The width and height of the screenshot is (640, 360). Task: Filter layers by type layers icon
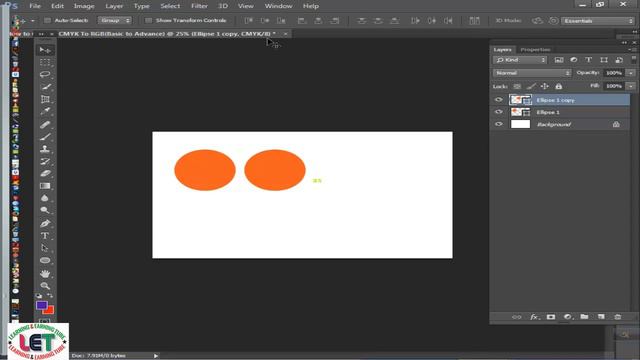[589, 60]
